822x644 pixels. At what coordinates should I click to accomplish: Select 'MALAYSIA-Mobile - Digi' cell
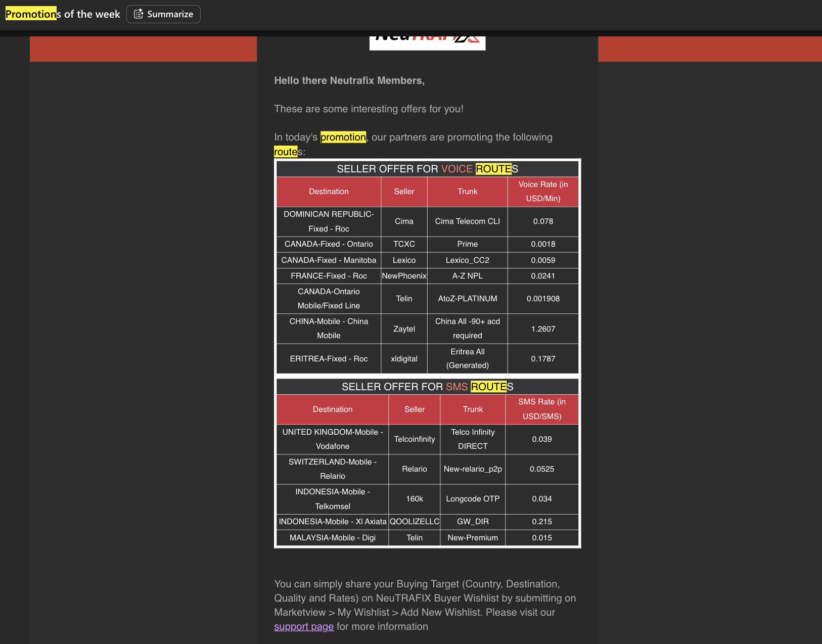(x=333, y=538)
